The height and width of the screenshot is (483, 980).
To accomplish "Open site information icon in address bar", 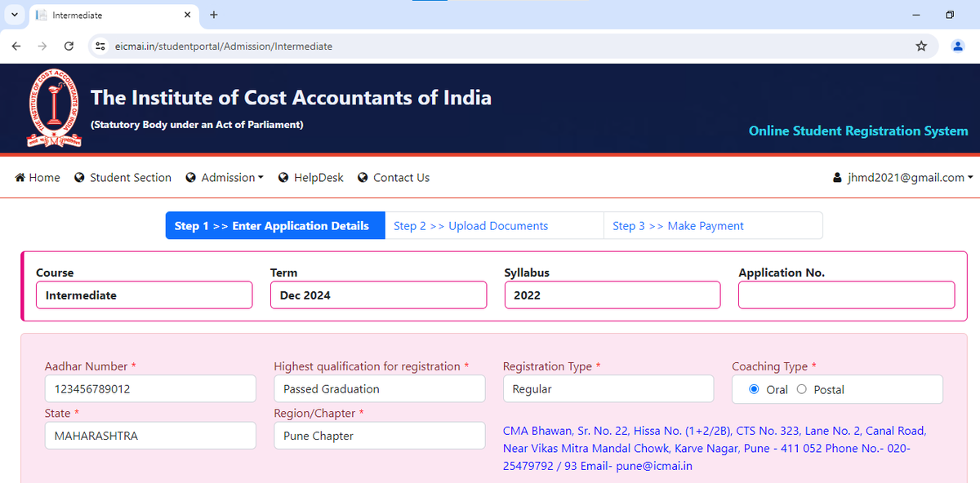I will pyautogui.click(x=101, y=47).
